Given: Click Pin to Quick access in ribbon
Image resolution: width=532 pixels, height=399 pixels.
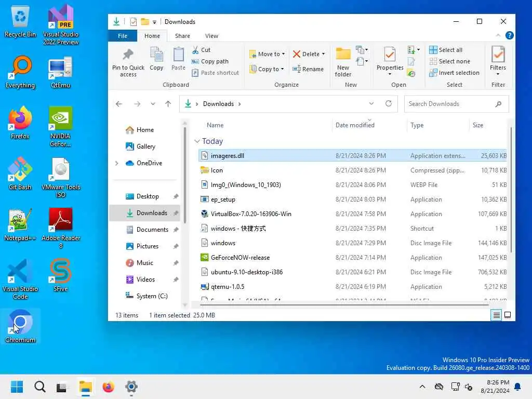Looking at the screenshot, I should click(128, 63).
